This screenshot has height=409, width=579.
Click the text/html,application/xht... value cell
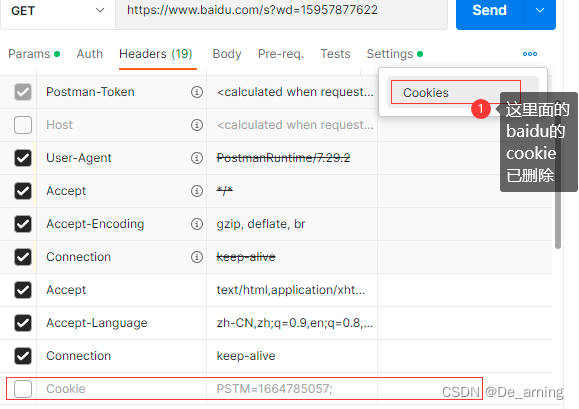click(x=291, y=290)
